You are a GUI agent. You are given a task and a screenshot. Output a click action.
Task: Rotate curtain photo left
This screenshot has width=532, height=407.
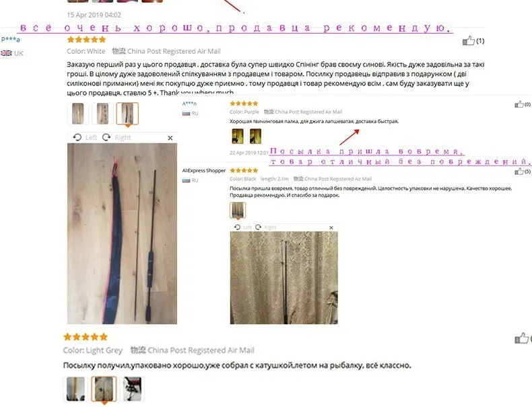(x=243, y=227)
